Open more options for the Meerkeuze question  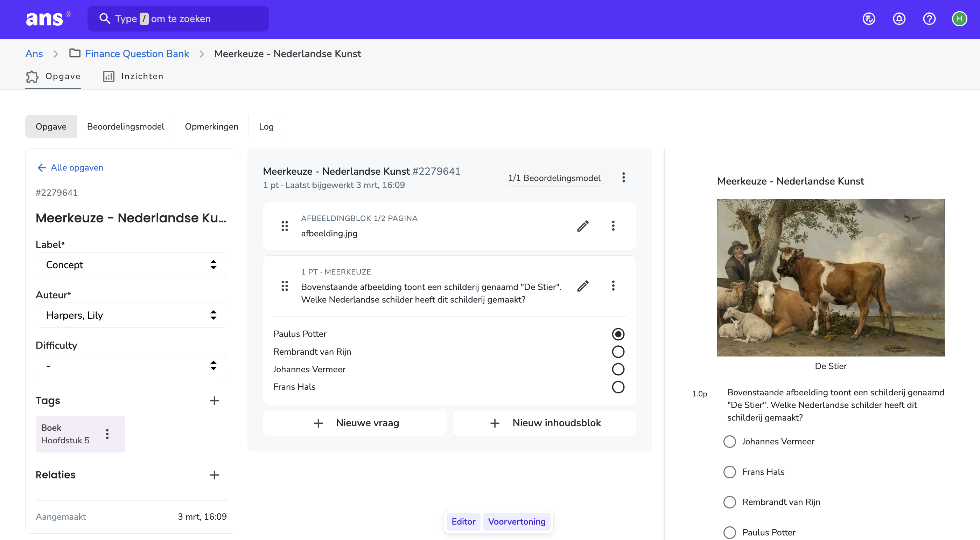613,286
